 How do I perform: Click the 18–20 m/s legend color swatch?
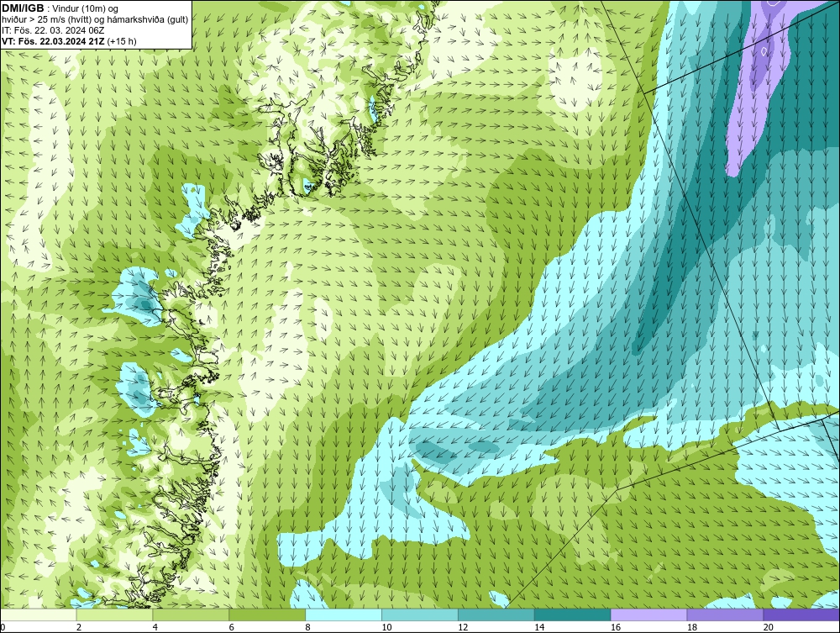726,615
